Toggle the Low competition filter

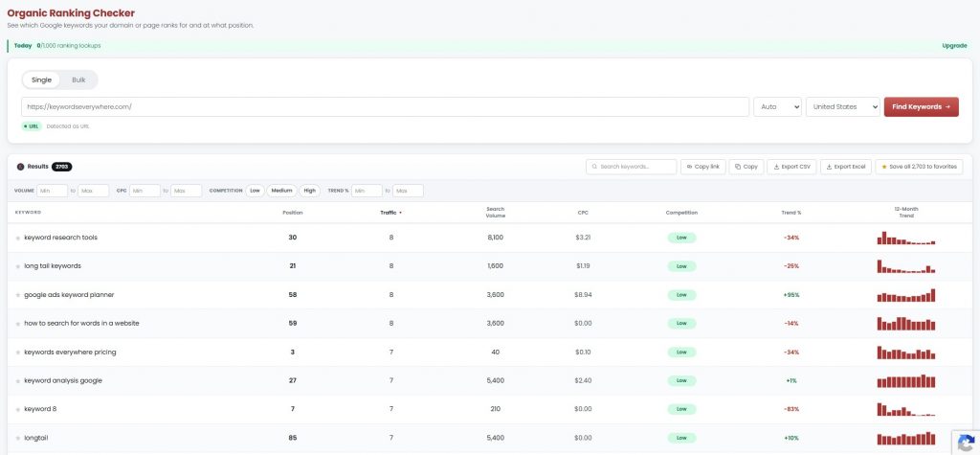(255, 191)
